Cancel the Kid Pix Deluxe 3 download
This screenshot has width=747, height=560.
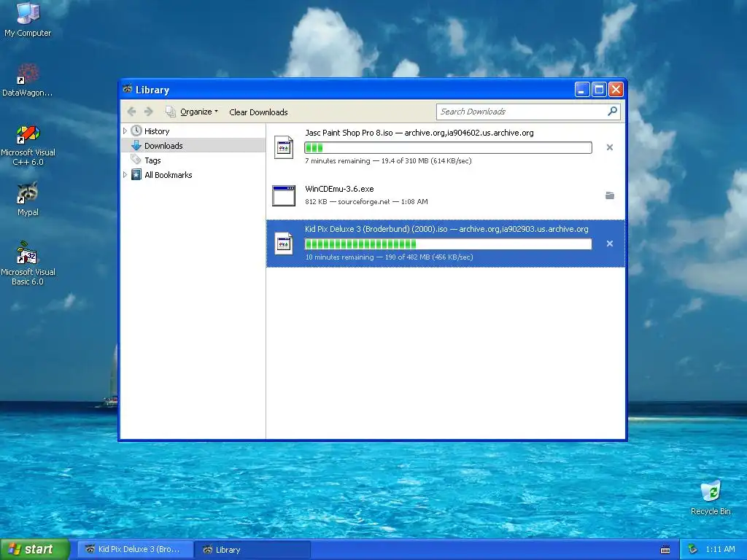coord(609,244)
